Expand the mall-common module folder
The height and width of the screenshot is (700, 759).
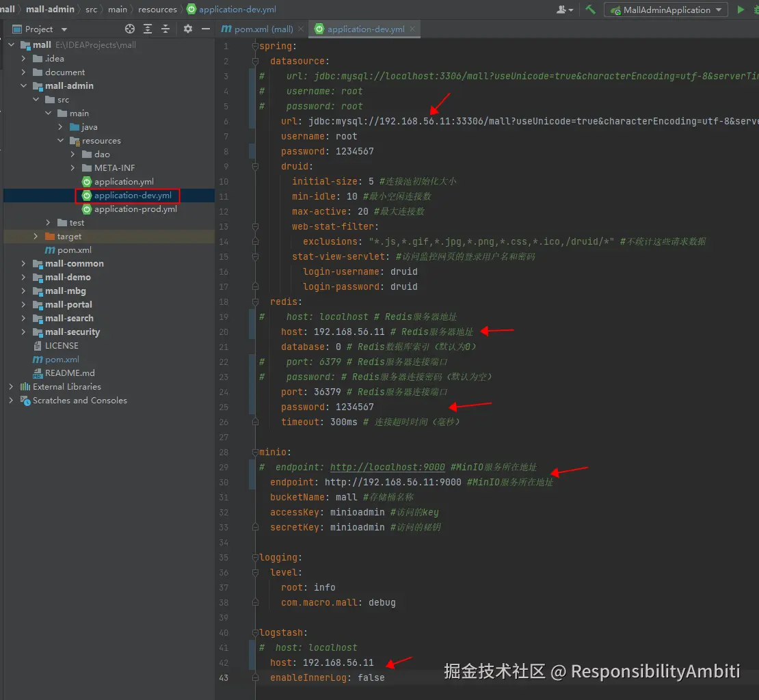(x=23, y=264)
